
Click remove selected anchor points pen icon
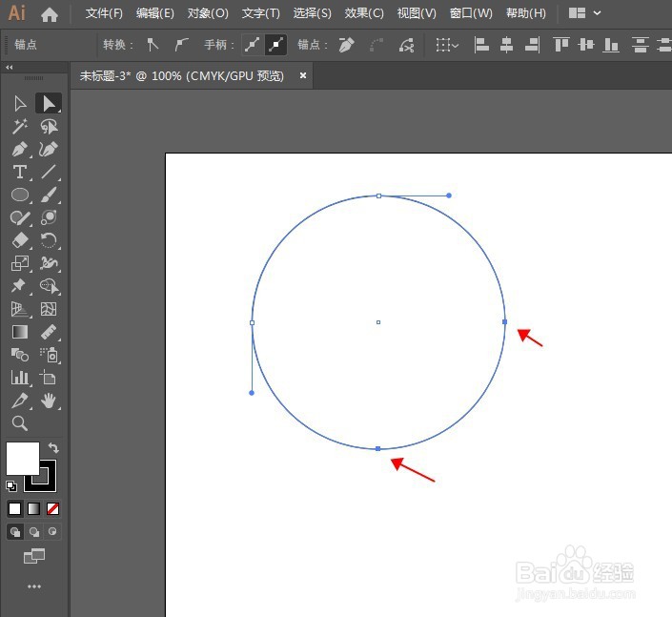346,45
